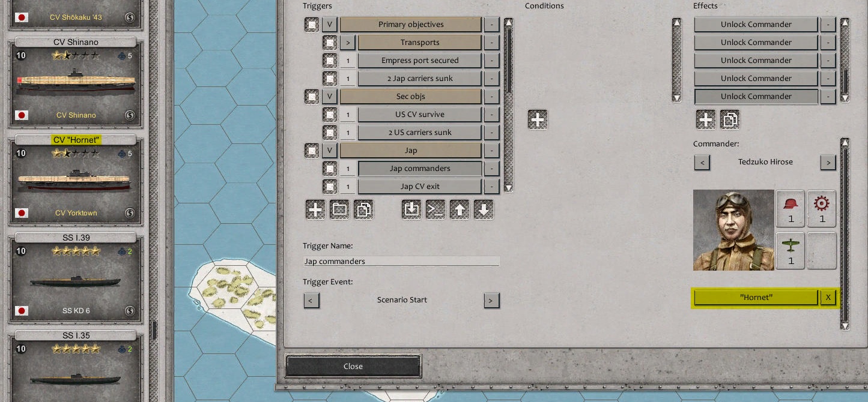Click the yellow "Hornet" unit button
The image size is (868, 402).
pos(756,297)
